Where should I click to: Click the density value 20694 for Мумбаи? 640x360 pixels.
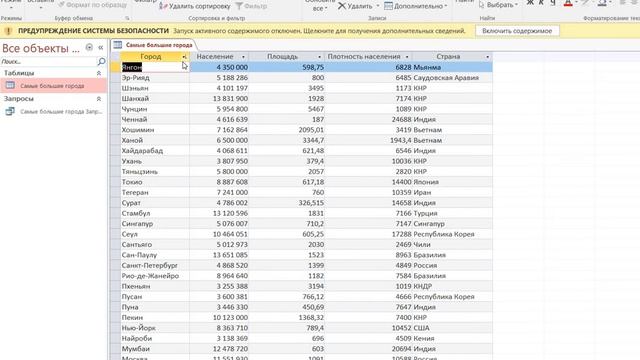(369, 349)
